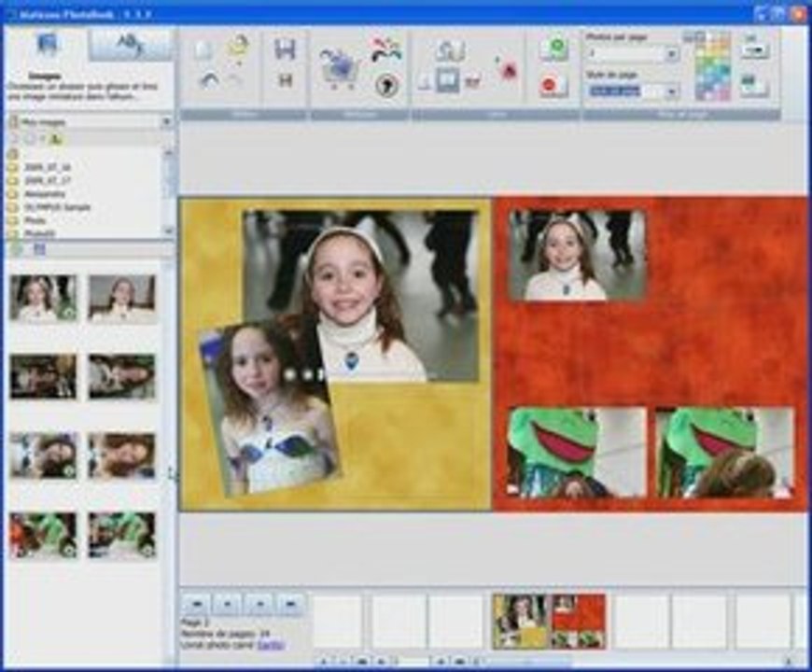Image resolution: width=812 pixels, height=672 pixels.
Task: Click the green add page icon
Action: click(x=555, y=49)
